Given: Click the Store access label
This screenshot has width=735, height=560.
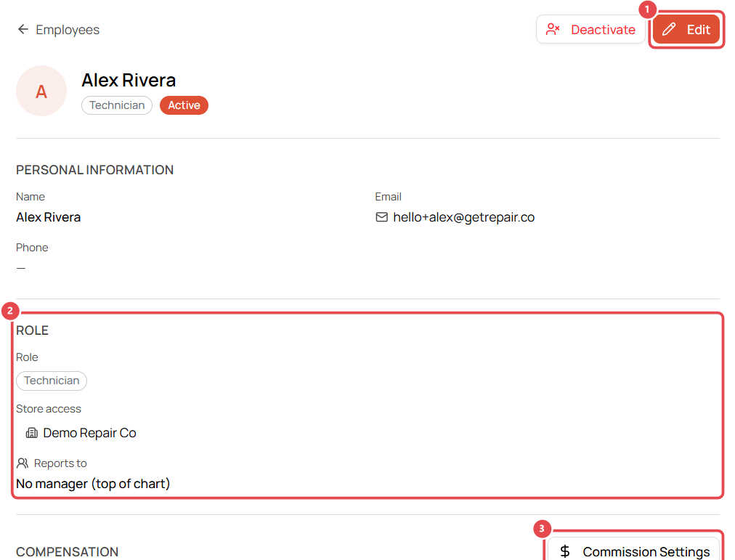Looking at the screenshot, I should [x=49, y=409].
